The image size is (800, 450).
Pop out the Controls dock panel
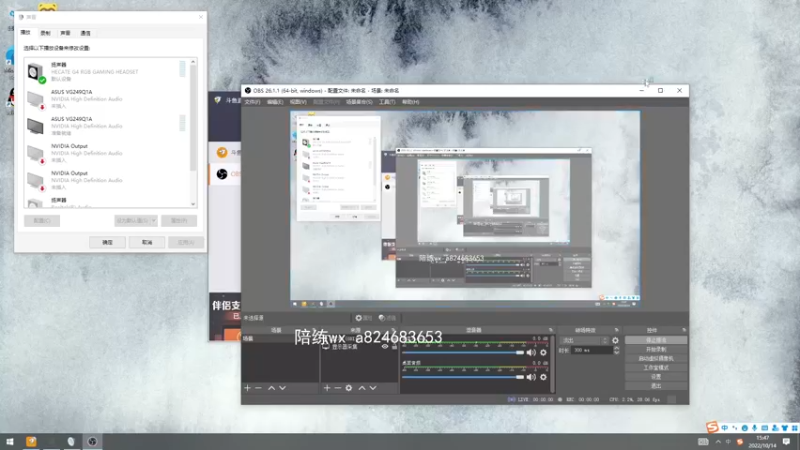[684, 330]
